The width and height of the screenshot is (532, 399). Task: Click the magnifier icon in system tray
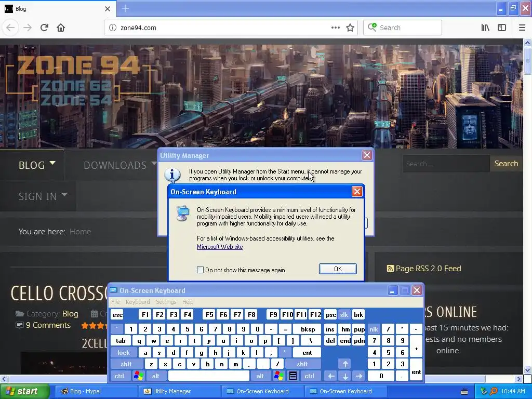494,391
